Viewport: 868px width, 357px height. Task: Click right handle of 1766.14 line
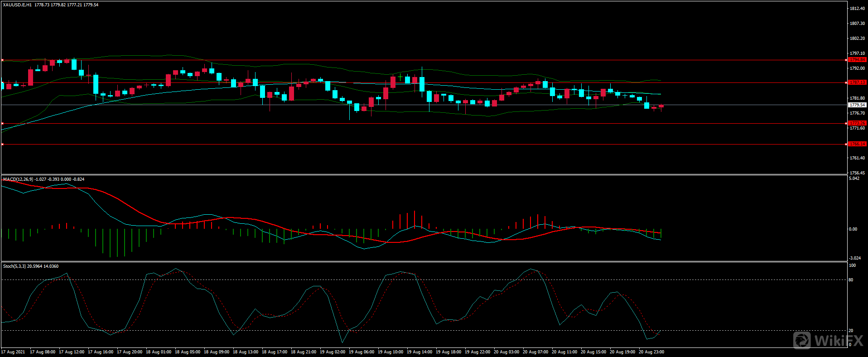[x=847, y=144]
